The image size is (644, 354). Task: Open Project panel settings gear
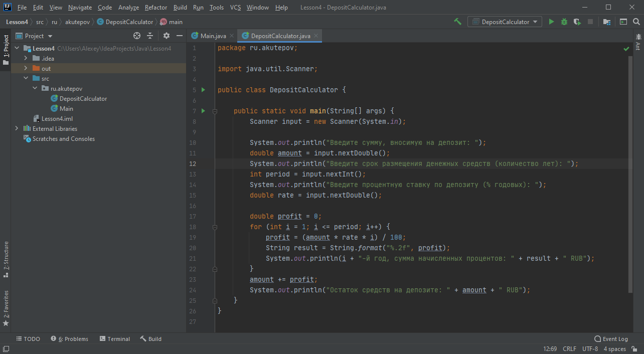(167, 36)
